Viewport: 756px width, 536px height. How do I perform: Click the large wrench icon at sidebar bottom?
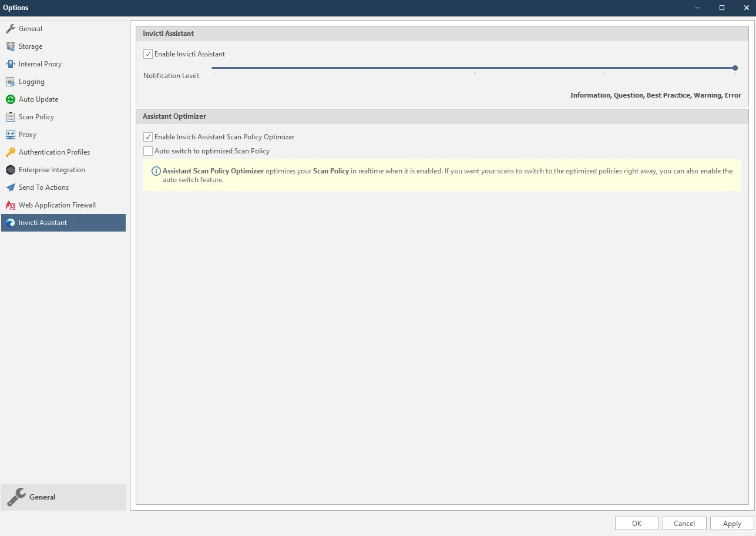16,497
